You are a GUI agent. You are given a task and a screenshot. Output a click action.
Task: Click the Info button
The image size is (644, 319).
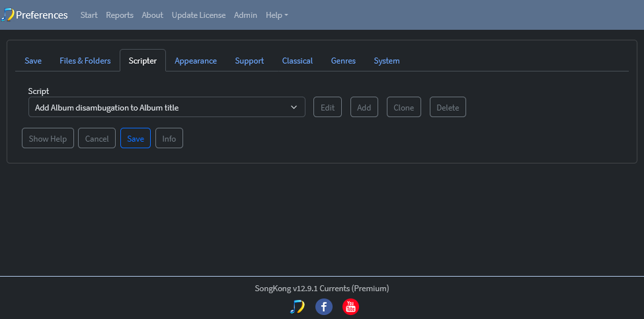point(169,138)
